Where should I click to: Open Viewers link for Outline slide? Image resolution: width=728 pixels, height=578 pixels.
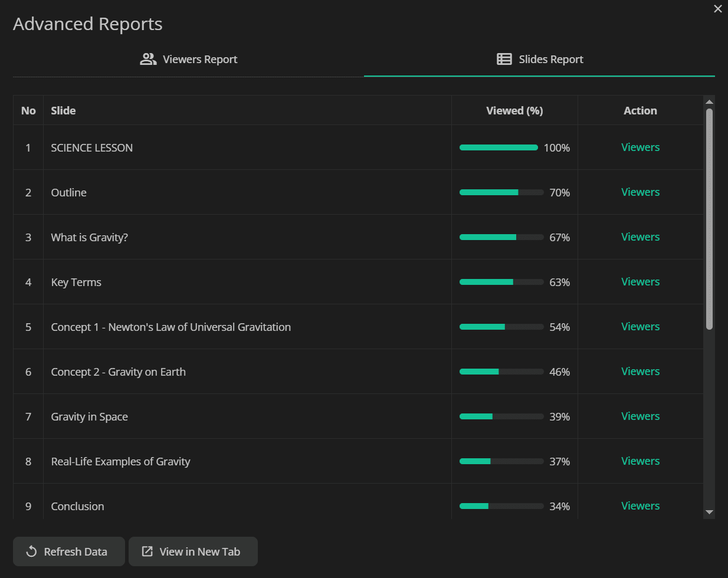pyautogui.click(x=640, y=192)
